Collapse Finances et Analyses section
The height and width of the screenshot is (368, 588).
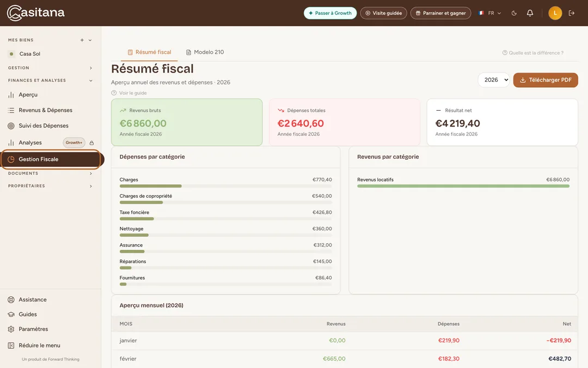coord(50,80)
